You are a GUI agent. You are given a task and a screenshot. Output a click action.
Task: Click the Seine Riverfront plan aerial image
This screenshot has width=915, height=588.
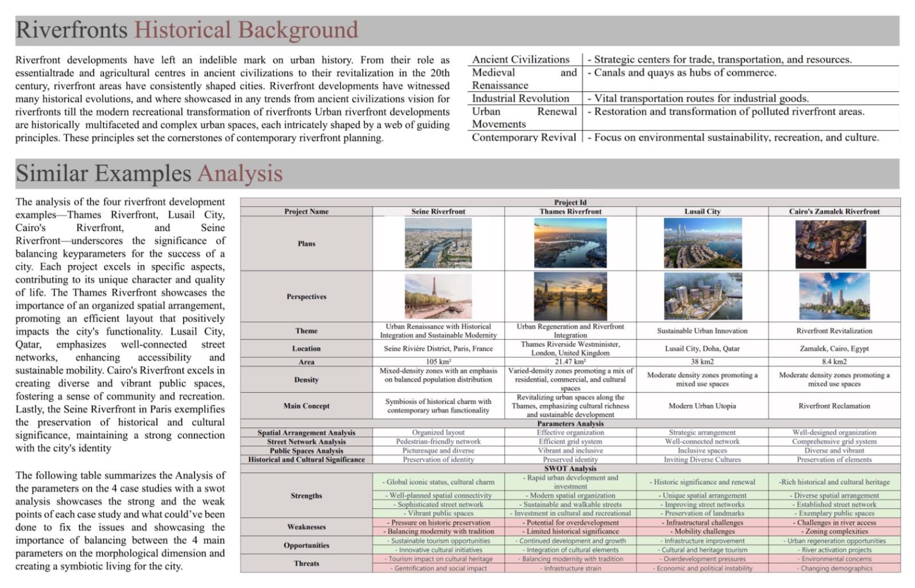click(438, 243)
